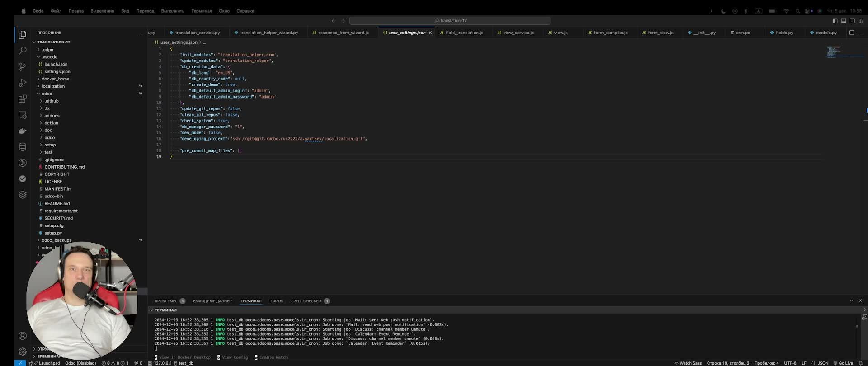Open the Терминал menu in menu bar

[x=202, y=11]
